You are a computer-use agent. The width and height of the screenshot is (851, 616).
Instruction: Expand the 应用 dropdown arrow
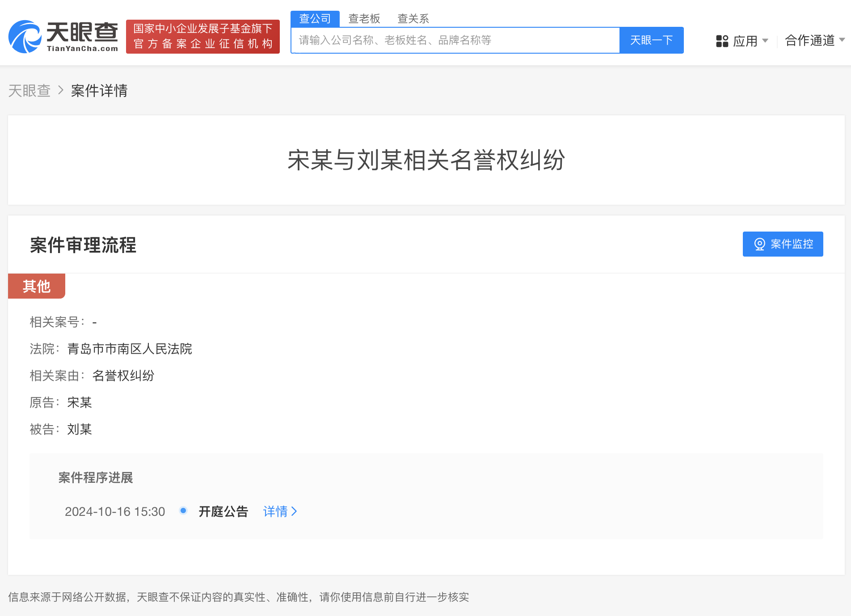point(765,41)
